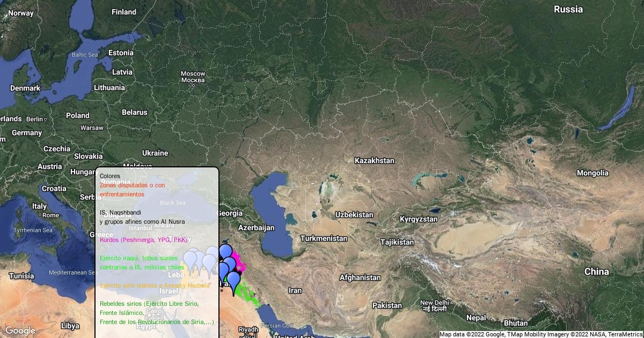644x338 pixels.
Task: Click the 'Azerbaijan' map label
Action: pos(255,227)
